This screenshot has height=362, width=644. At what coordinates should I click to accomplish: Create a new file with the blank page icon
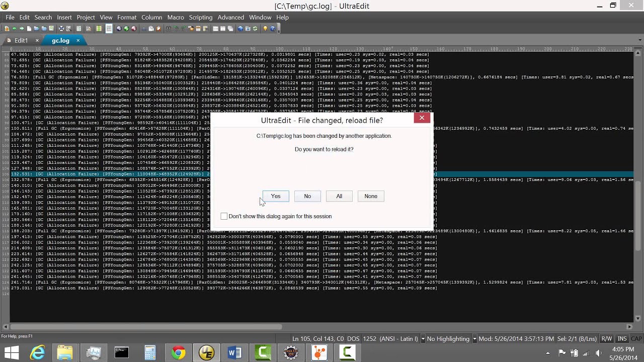pyautogui.click(x=29, y=29)
